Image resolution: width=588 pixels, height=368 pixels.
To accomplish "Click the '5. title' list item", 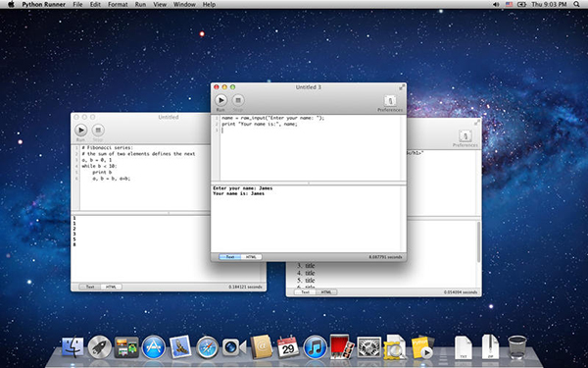I will (306, 280).
